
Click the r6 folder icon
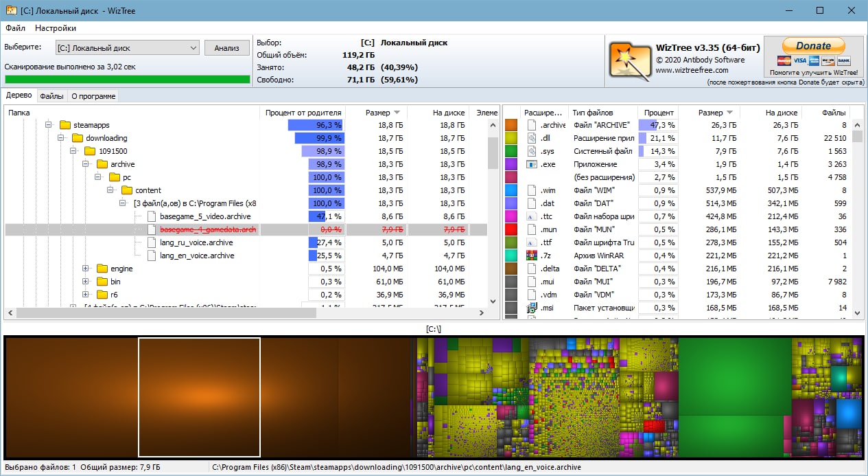(102, 295)
